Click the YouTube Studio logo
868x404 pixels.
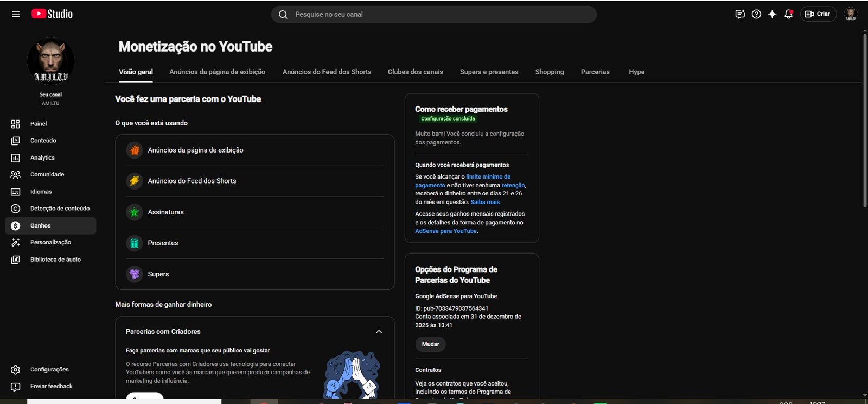(x=52, y=14)
